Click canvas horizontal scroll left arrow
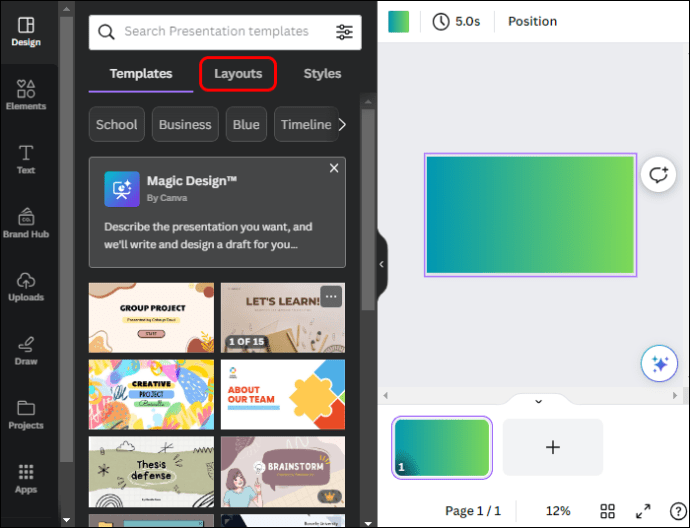This screenshot has height=528, width=690. [x=385, y=395]
